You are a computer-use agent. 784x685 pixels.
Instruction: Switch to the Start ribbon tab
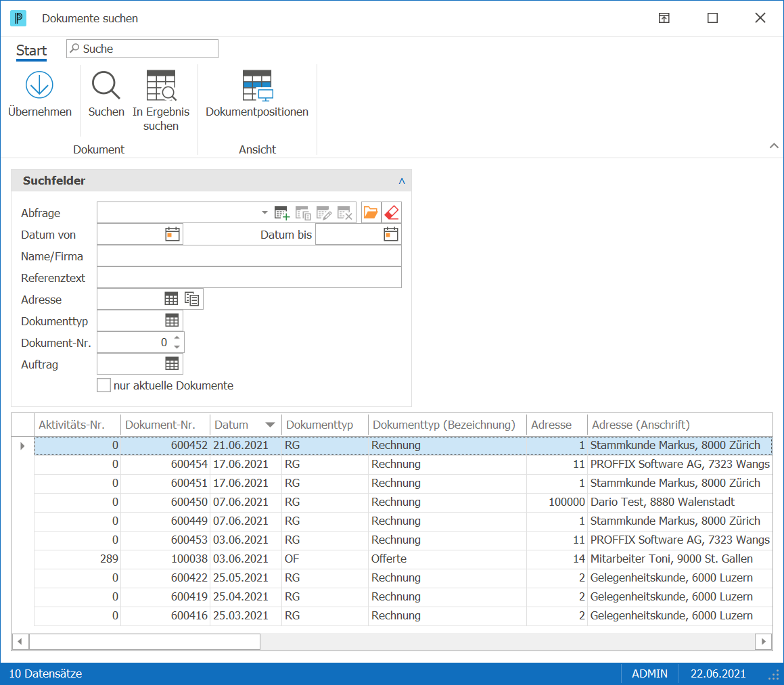[x=31, y=51]
